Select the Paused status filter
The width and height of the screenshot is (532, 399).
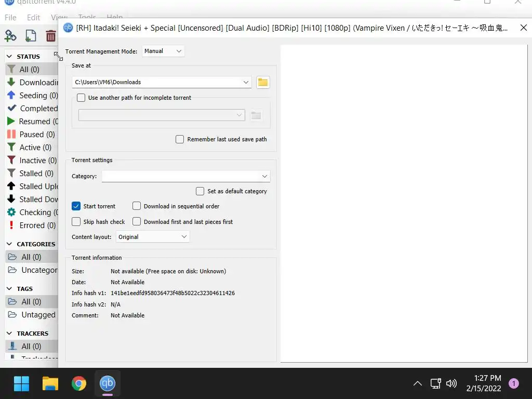pos(33,135)
